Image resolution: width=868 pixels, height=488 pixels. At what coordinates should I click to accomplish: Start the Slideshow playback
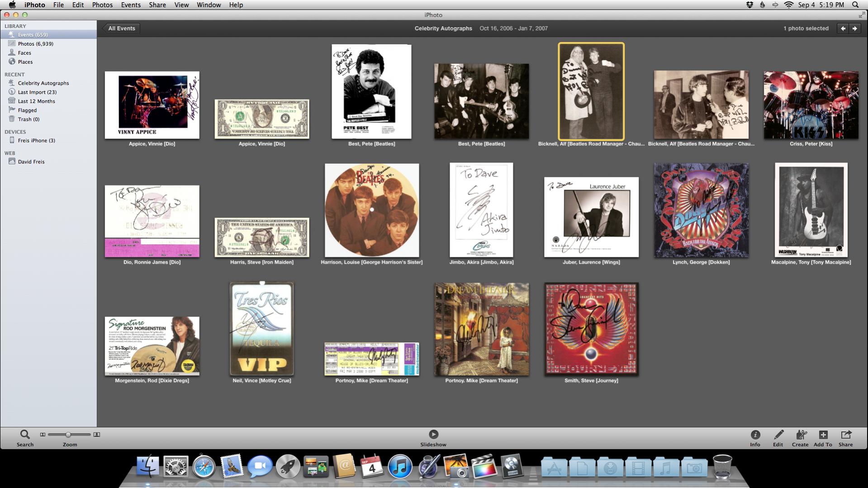click(x=433, y=434)
